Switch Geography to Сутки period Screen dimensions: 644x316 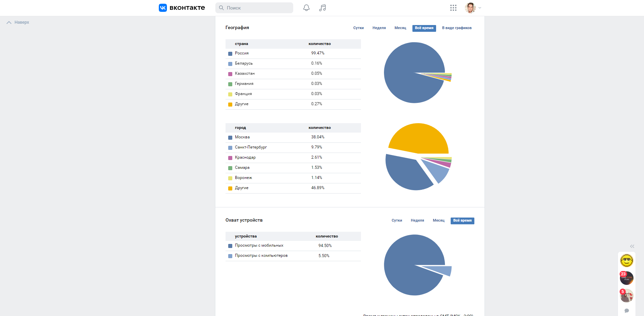(x=358, y=28)
